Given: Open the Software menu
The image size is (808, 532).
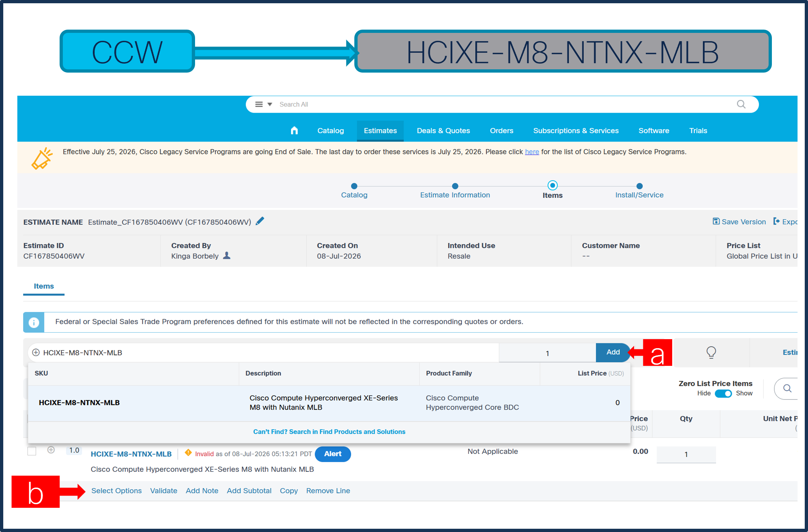Looking at the screenshot, I should pyautogui.click(x=654, y=131).
